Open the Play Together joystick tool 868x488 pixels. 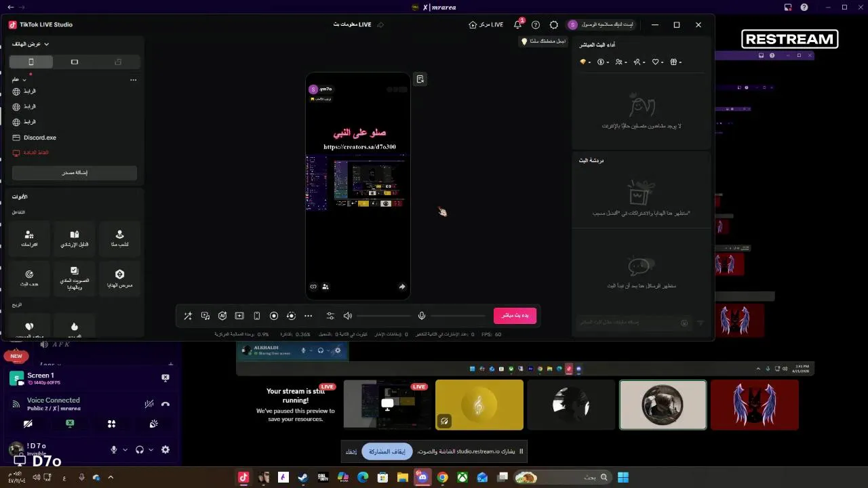click(120, 238)
